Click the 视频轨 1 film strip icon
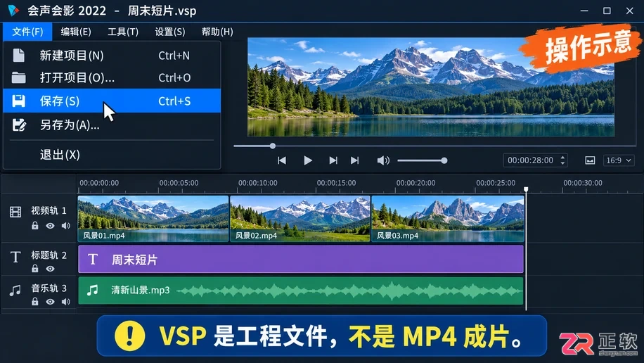Viewport: 644px width, 363px height. (15, 212)
